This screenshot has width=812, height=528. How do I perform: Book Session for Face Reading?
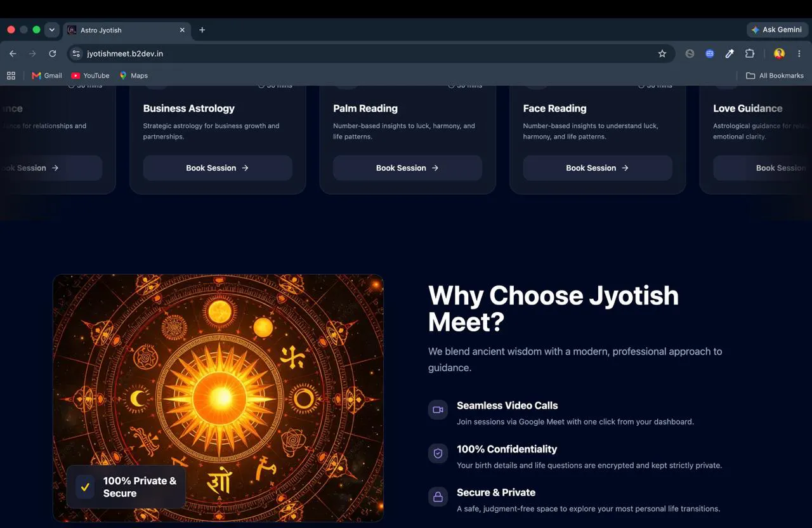click(x=598, y=168)
